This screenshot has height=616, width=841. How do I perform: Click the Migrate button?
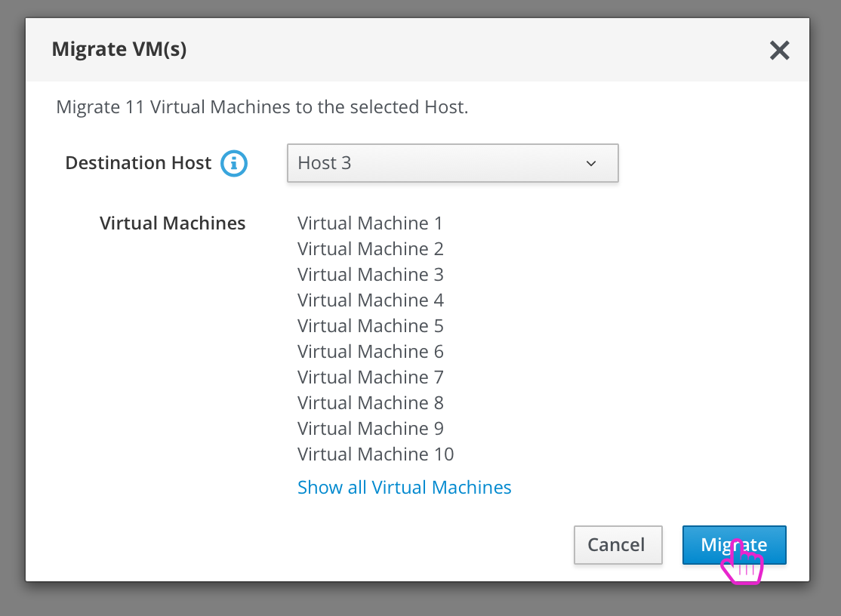735,545
